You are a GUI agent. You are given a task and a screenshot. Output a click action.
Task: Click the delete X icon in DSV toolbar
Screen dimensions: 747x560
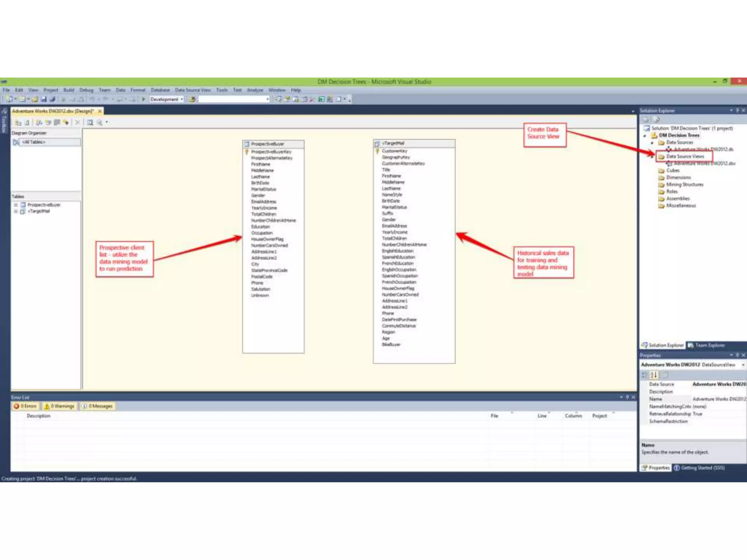point(77,122)
